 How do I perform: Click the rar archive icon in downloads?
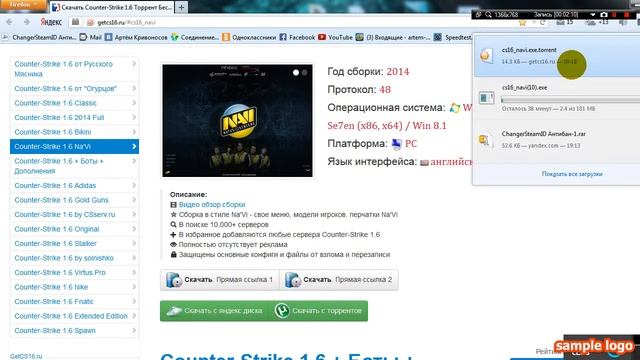(485, 140)
